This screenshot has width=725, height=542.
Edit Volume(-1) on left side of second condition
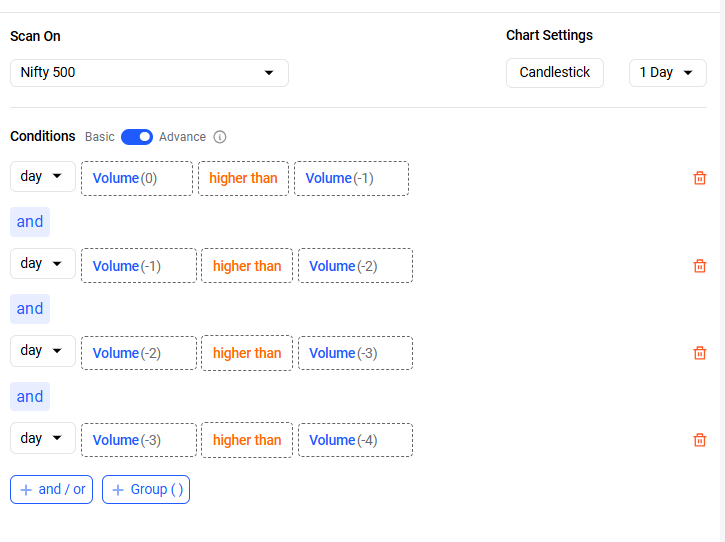(x=139, y=266)
